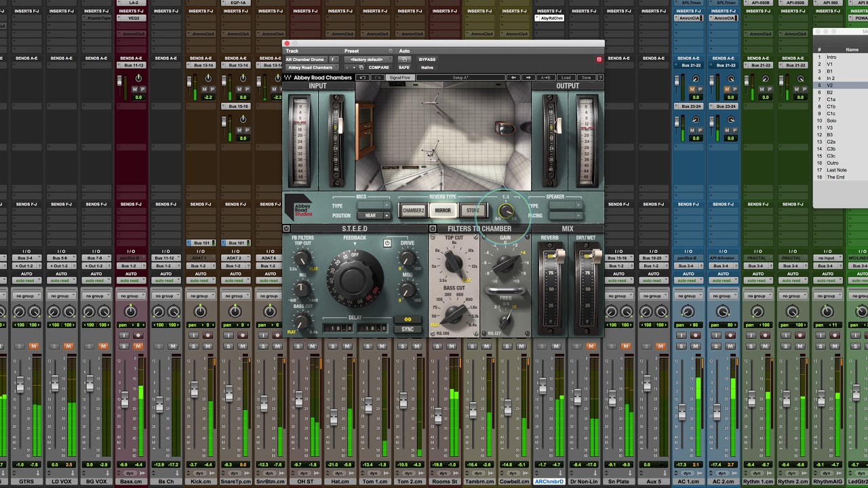Click the A→B copy button
The height and width of the screenshot is (488, 868).
click(x=545, y=77)
